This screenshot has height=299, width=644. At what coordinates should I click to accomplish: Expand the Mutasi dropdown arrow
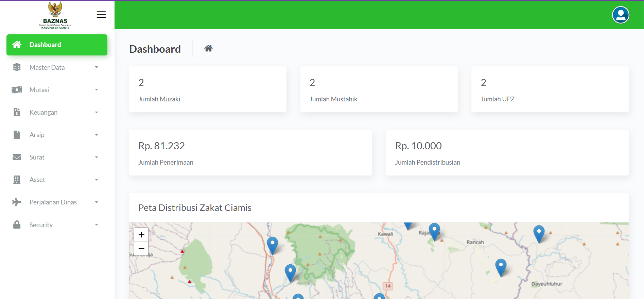point(97,90)
